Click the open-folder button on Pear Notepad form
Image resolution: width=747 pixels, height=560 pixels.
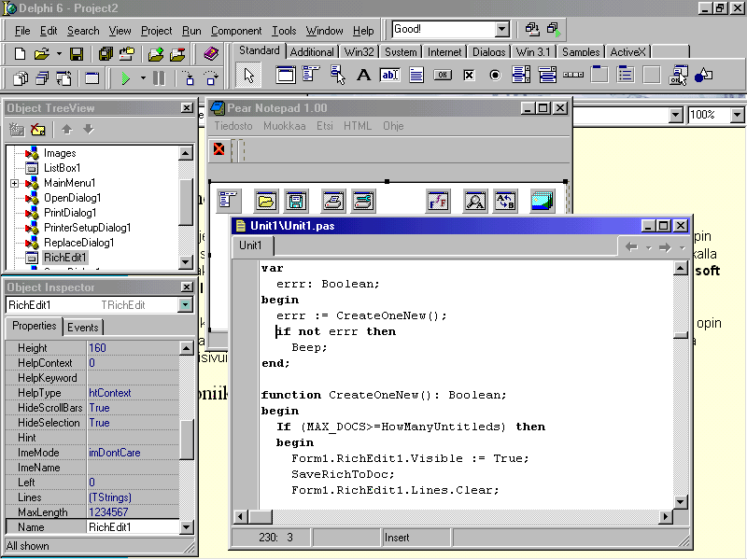click(266, 201)
